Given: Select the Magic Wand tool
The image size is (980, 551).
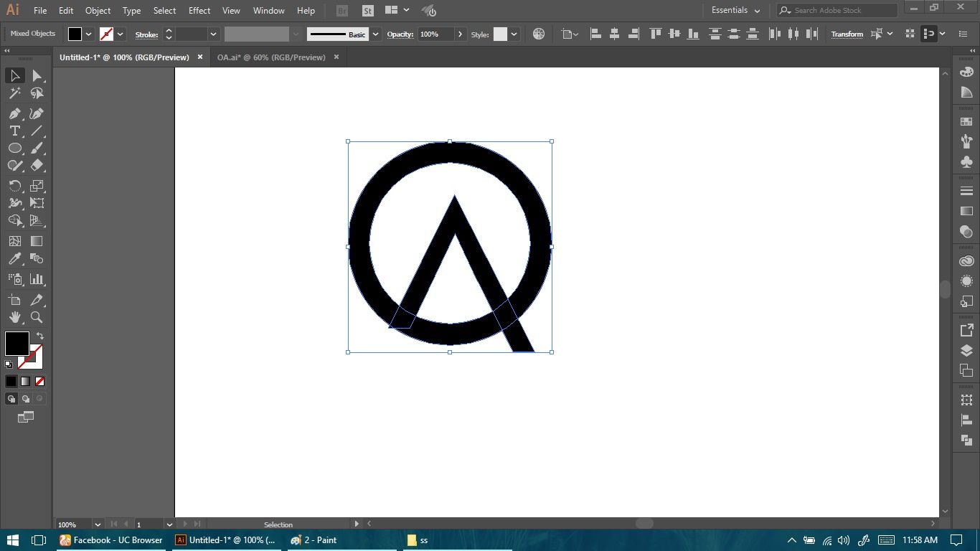Looking at the screenshot, I should (x=14, y=93).
